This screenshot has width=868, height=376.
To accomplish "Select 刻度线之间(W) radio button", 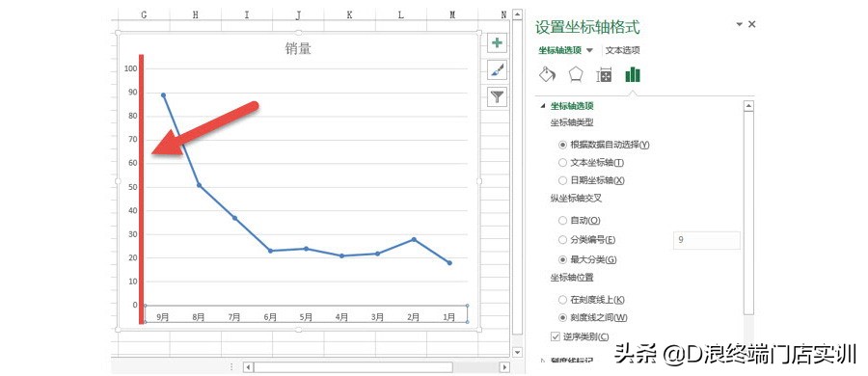I will tap(562, 318).
